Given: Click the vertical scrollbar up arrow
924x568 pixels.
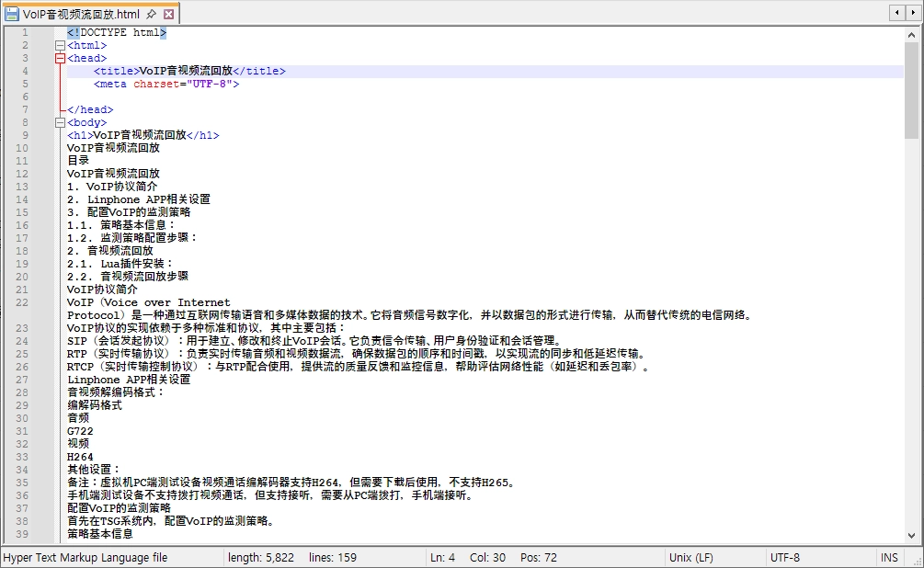Looking at the screenshot, I should [x=912, y=35].
